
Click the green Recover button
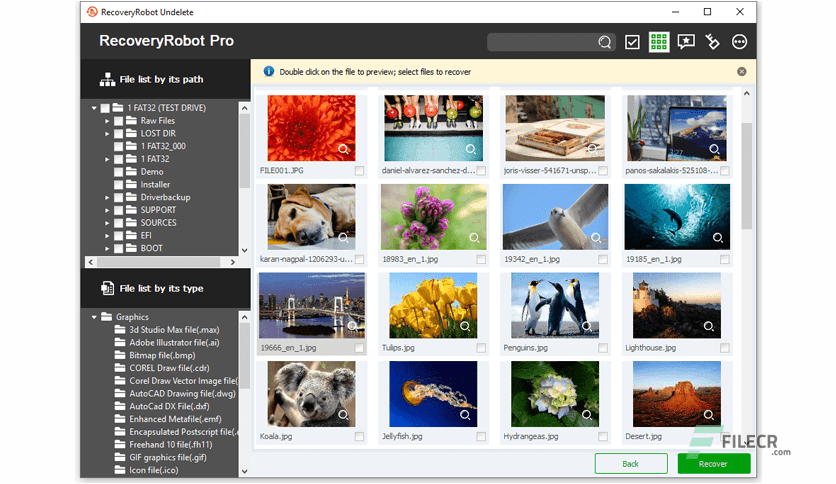click(713, 464)
